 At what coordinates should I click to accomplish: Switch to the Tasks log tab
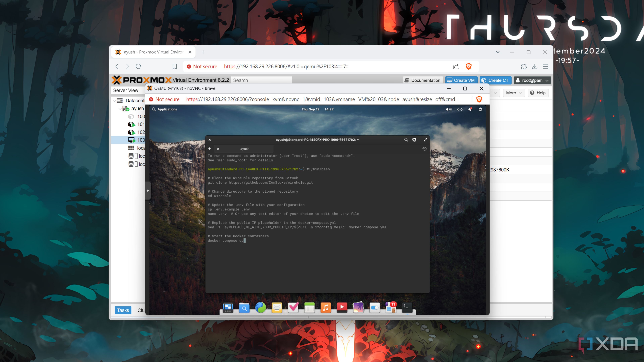[x=123, y=310]
